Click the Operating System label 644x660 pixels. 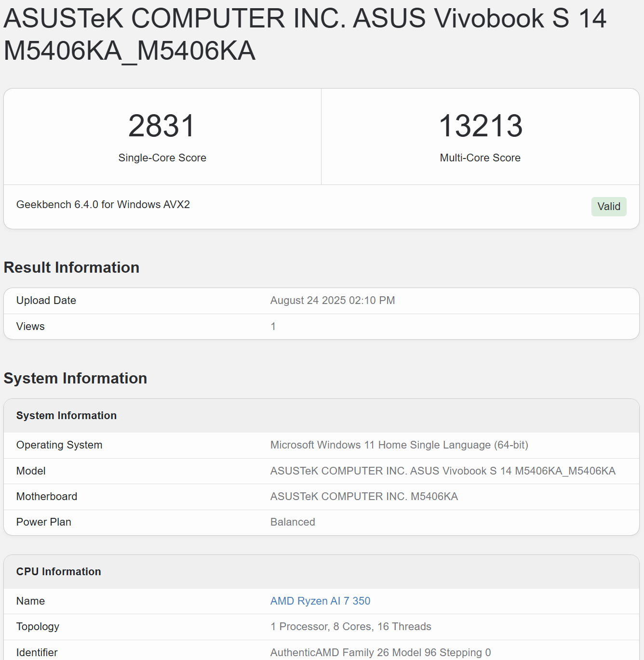(59, 445)
